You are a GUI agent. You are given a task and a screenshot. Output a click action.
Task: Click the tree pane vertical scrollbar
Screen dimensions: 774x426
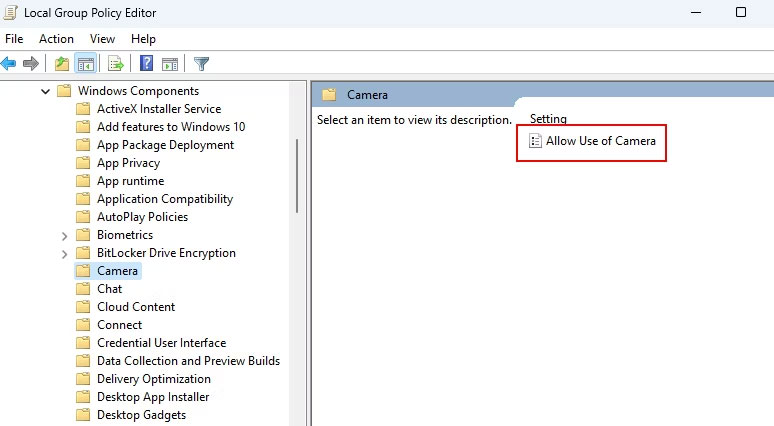(x=297, y=176)
